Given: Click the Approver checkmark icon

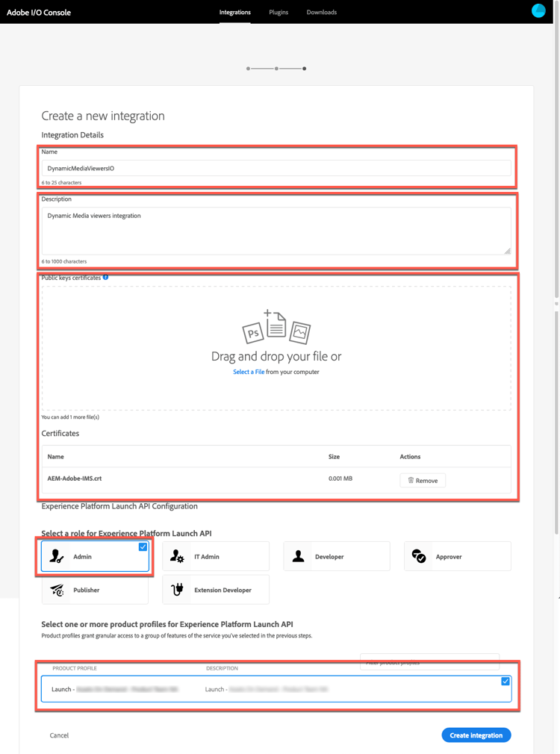Looking at the screenshot, I should click(x=419, y=556).
